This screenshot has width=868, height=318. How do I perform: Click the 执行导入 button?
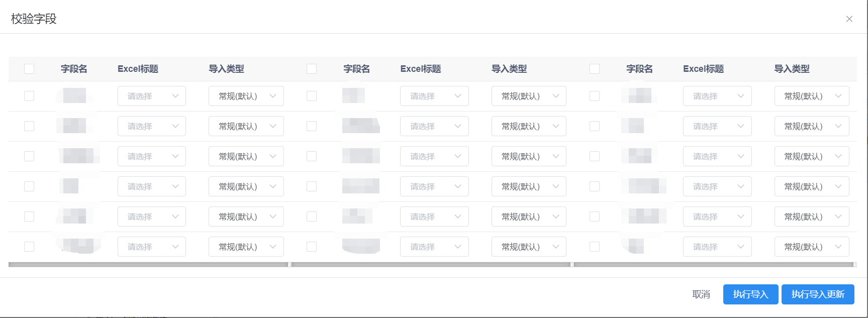coord(750,294)
